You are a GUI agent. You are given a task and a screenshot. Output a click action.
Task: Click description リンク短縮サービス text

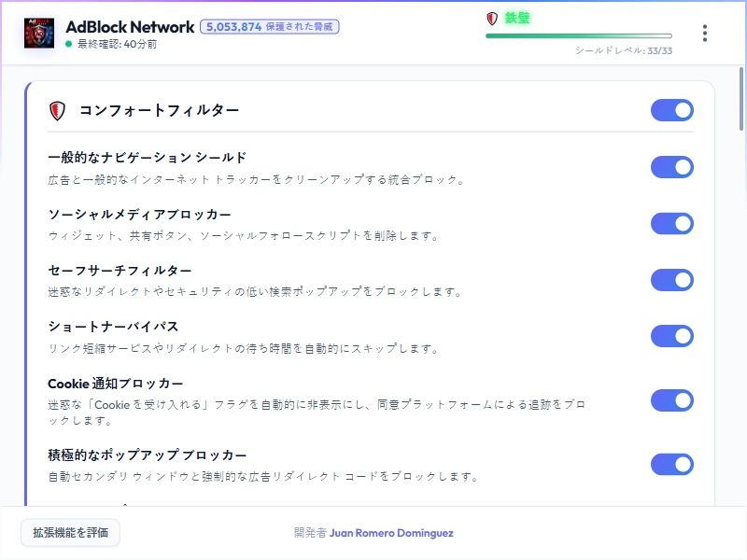[x=244, y=348]
